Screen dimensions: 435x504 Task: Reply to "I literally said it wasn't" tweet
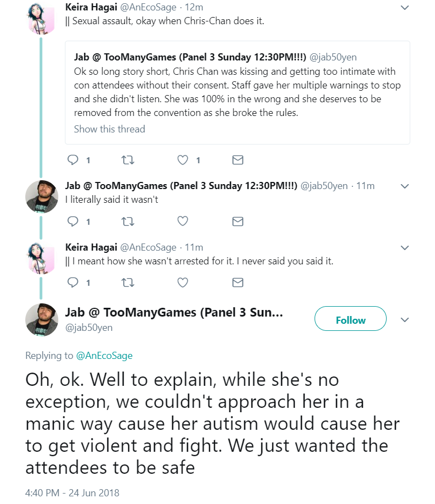[x=73, y=221]
